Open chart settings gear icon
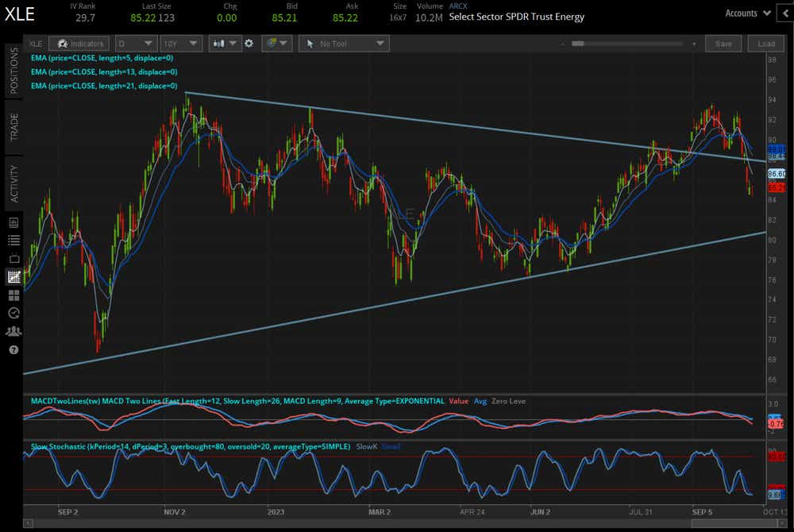The height and width of the screenshot is (532, 794). [x=249, y=44]
